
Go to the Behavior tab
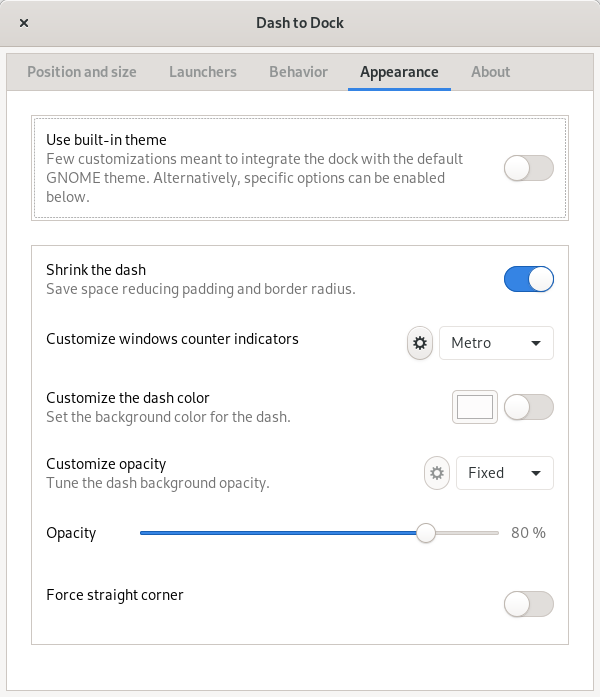[x=298, y=72]
